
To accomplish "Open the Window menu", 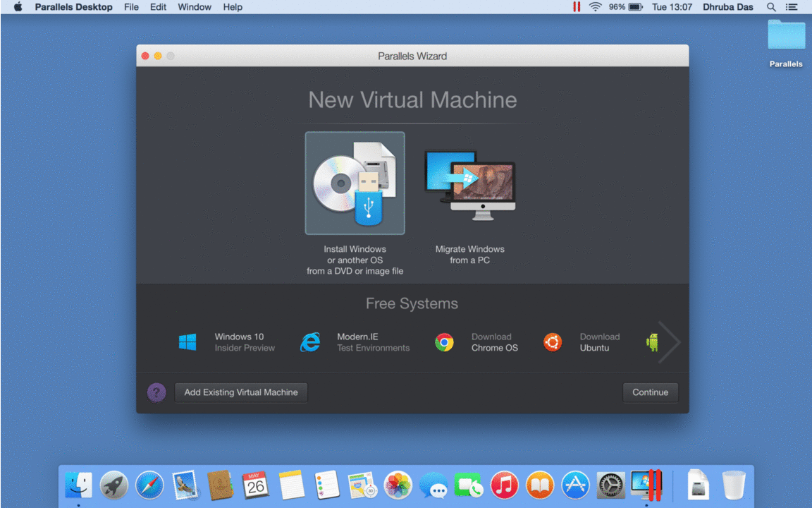I will point(195,7).
